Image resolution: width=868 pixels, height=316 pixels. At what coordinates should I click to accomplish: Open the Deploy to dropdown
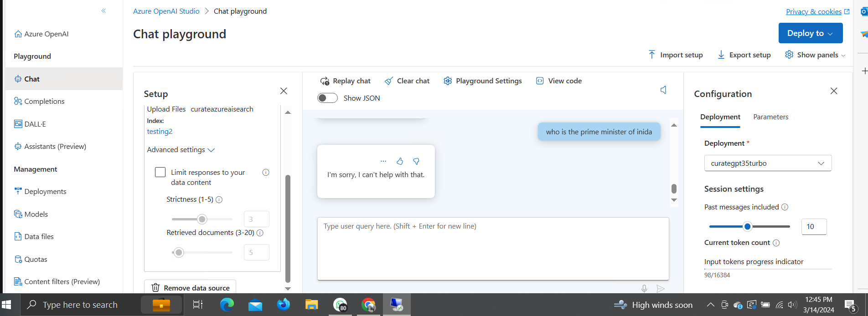(810, 33)
